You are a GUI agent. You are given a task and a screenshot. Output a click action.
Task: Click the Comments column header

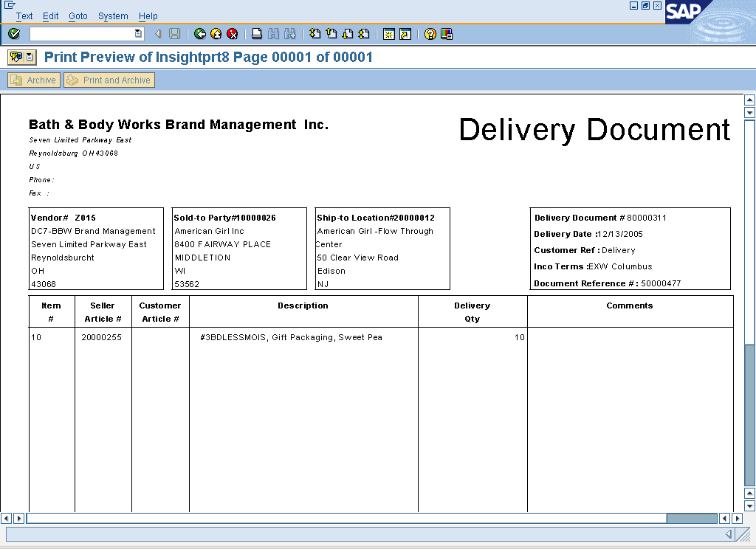(629, 305)
